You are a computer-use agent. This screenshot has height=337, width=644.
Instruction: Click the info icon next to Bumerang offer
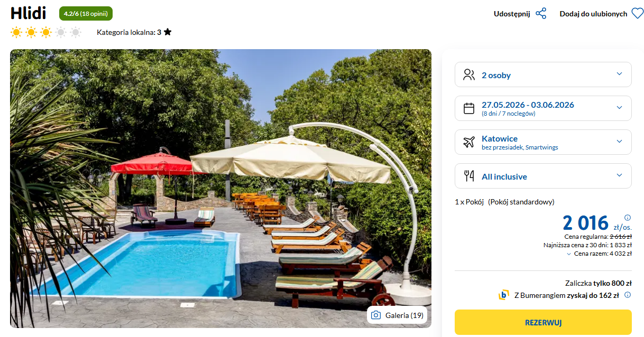tap(628, 295)
